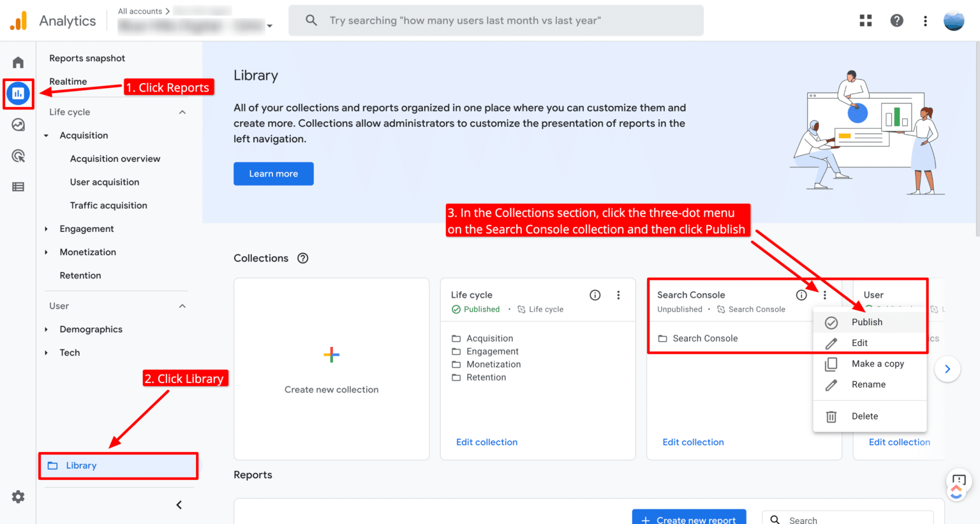Expand the Monetization tree item
Screen dimensions: 980x524
click(46, 252)
